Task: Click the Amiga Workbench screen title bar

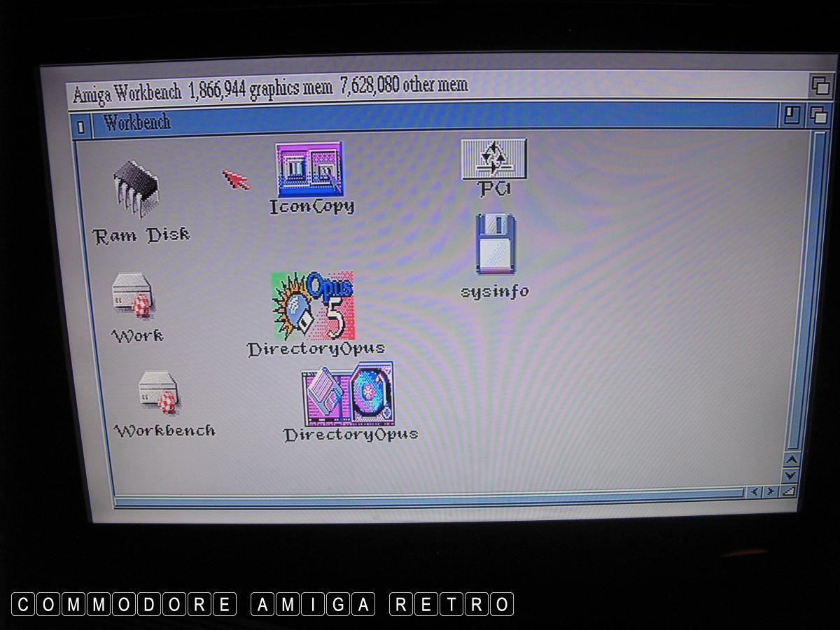Action: 560,87
